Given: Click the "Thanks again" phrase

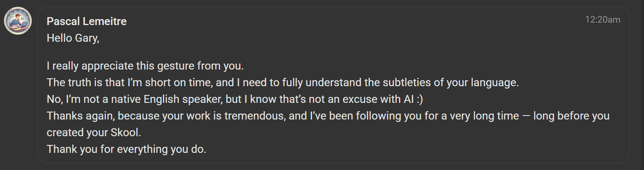Looking at the screenshot, I should coord(80,116).
